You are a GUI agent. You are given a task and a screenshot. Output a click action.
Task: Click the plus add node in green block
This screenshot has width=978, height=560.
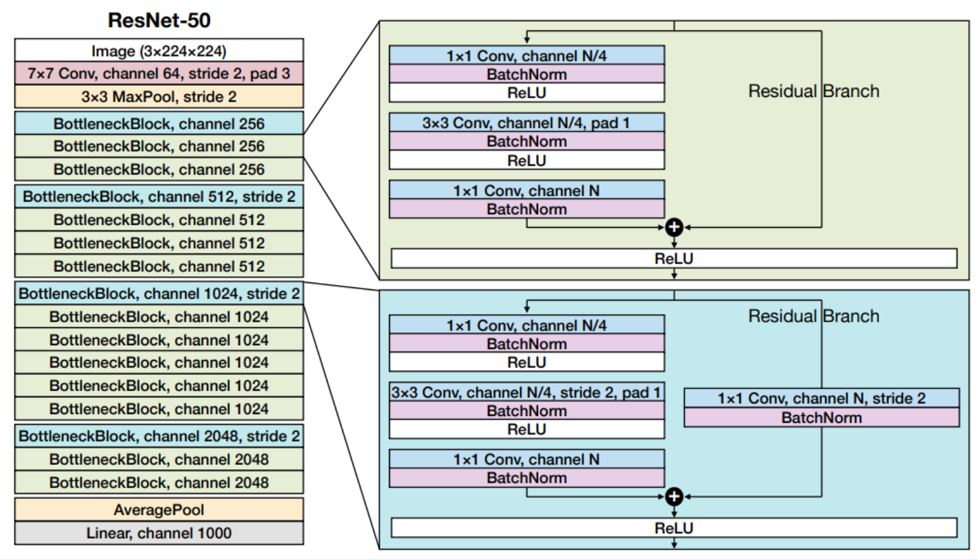tap(674, 227)
